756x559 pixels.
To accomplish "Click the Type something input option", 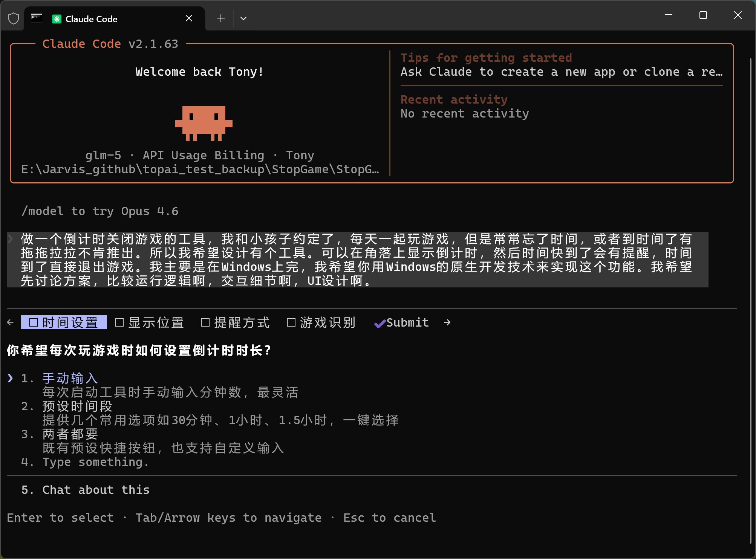I will pyautogui.click(x=95, y=462).
